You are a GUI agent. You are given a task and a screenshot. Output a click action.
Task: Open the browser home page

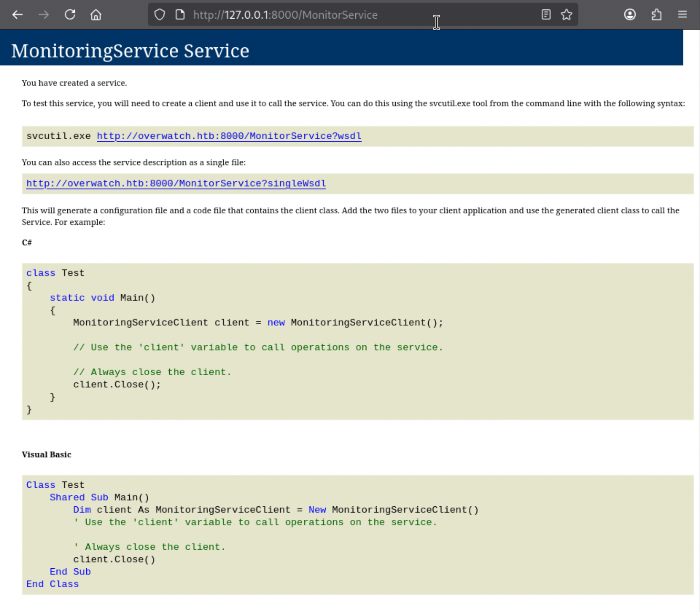pyautogui.click(x=96, y=15)
